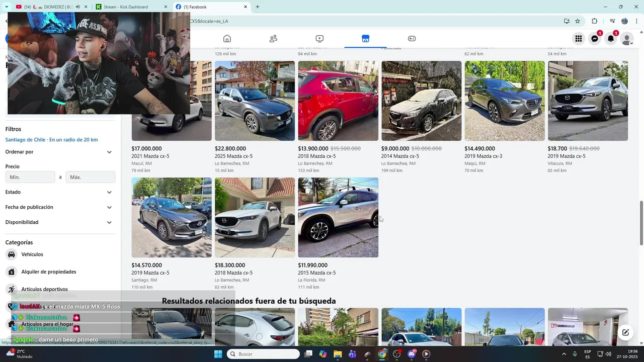
Task: Open the Friends tab icon
Action: (273, 39)
